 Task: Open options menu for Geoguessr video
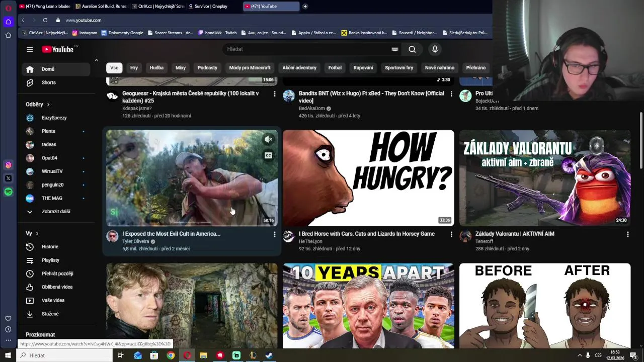(x=274, y=94)
